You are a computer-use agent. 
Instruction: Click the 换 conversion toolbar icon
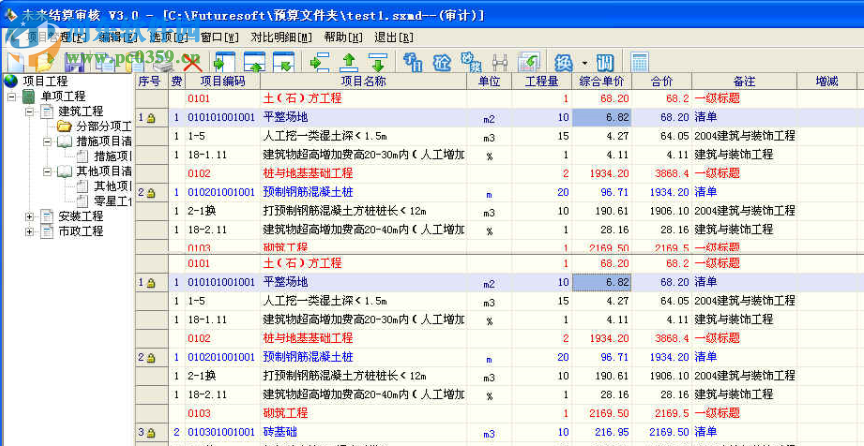tap(563, 62)
